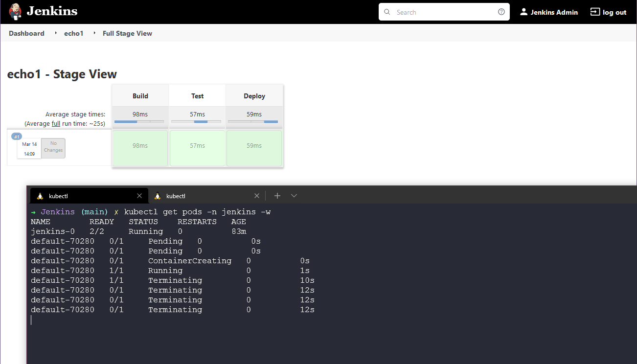The image size is (637, 364).
Task: Open the Dashboard breadcrumb link
Action: 26,33
